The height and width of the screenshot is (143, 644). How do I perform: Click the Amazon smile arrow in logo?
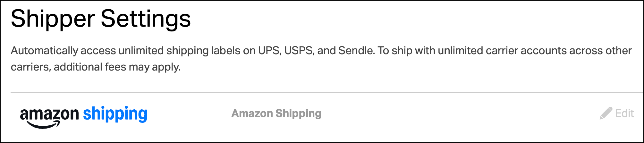click(x=43, y=124)
